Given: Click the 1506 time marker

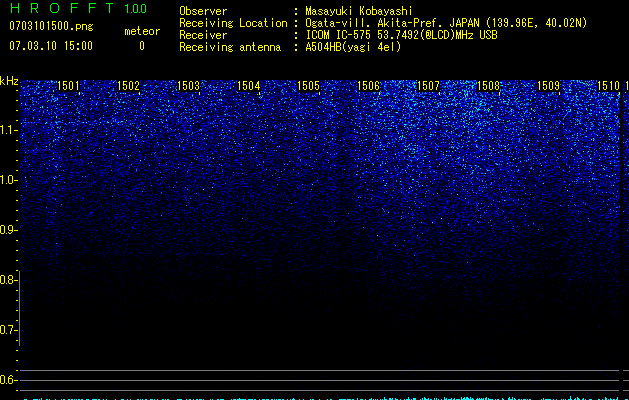Looking at the screenshot, I should coord(368,86).
